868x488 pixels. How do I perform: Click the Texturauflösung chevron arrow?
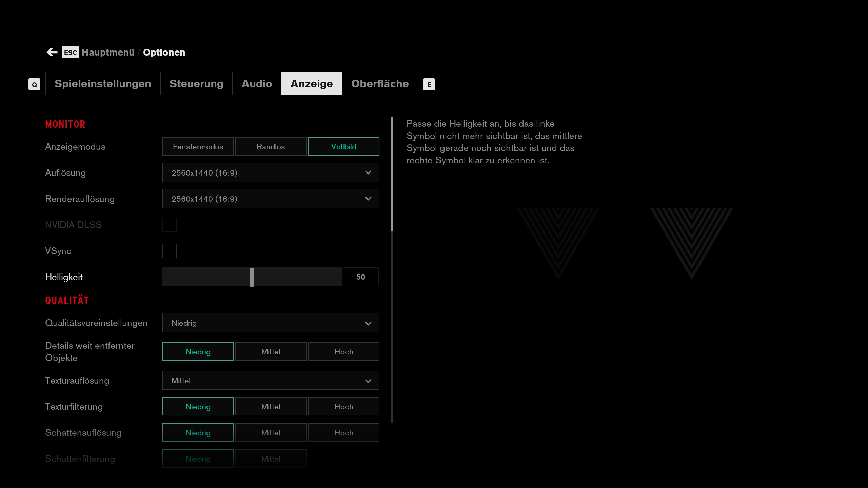coord(368,381)
